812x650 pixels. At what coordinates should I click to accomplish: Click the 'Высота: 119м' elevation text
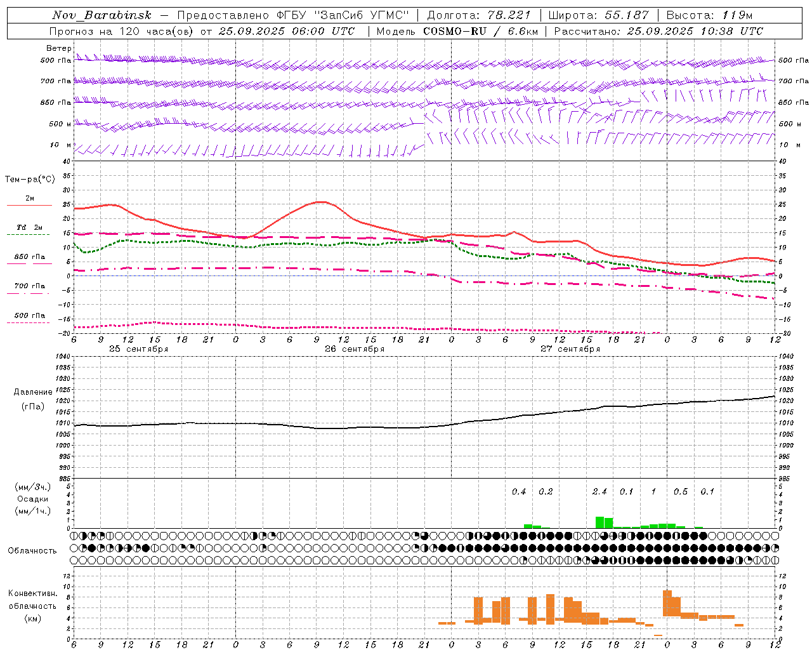tap(709, 15)
